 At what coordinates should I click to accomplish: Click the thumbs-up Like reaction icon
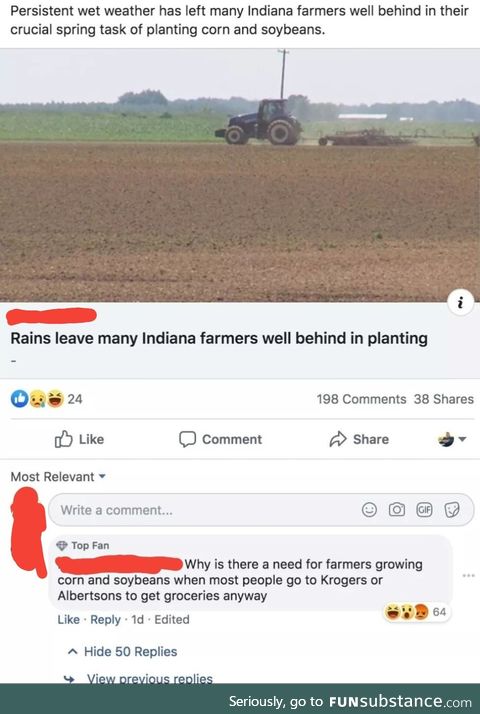click(20, 398)
